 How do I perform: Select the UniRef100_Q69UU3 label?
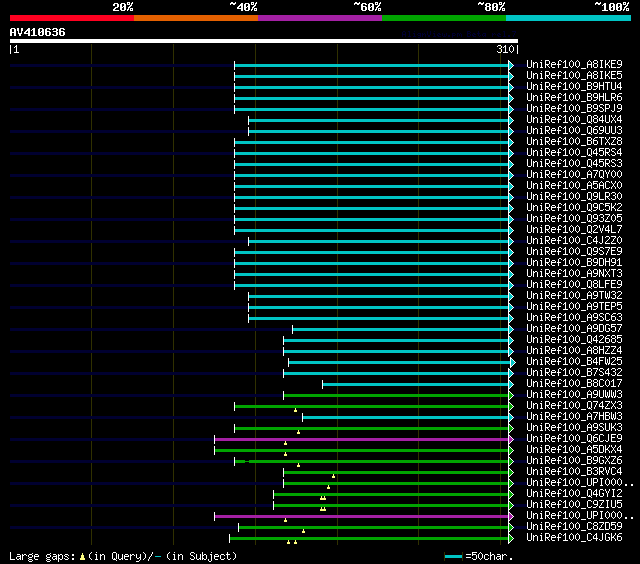click(574, 131)
